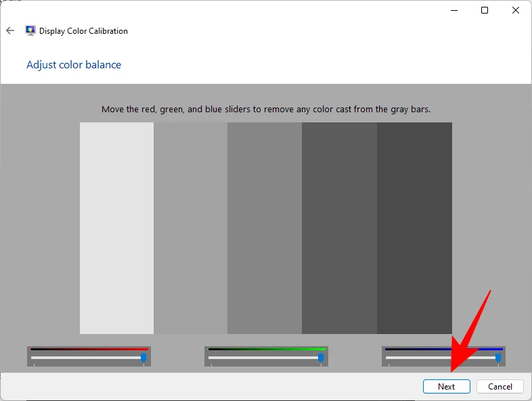Click the lightest gray bar

point(116,228)
